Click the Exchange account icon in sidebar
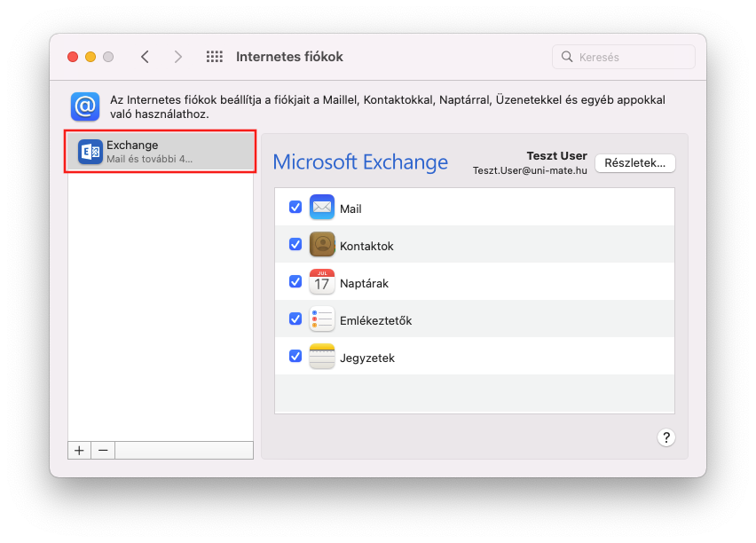The image size is (756, 543). [91, 152]
